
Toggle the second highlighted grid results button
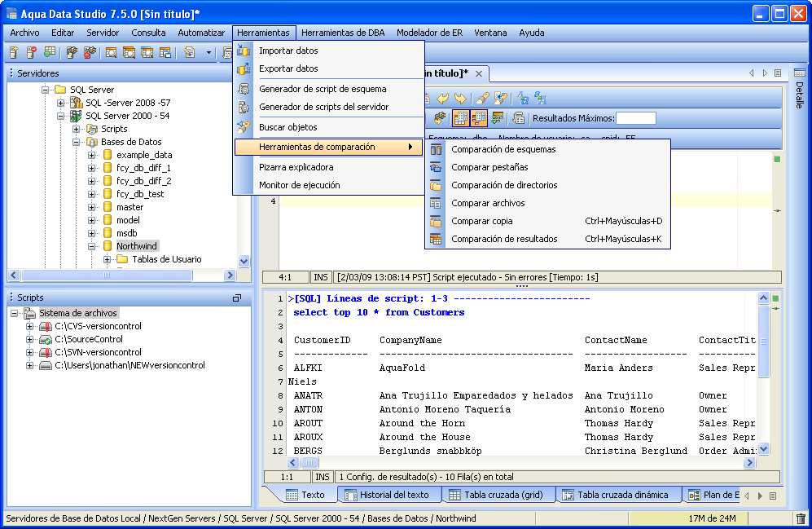[x=479, y=118]
